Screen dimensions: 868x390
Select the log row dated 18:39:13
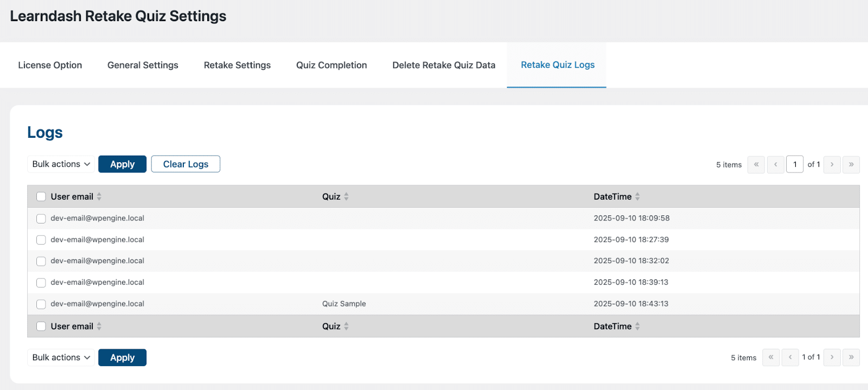41,283
